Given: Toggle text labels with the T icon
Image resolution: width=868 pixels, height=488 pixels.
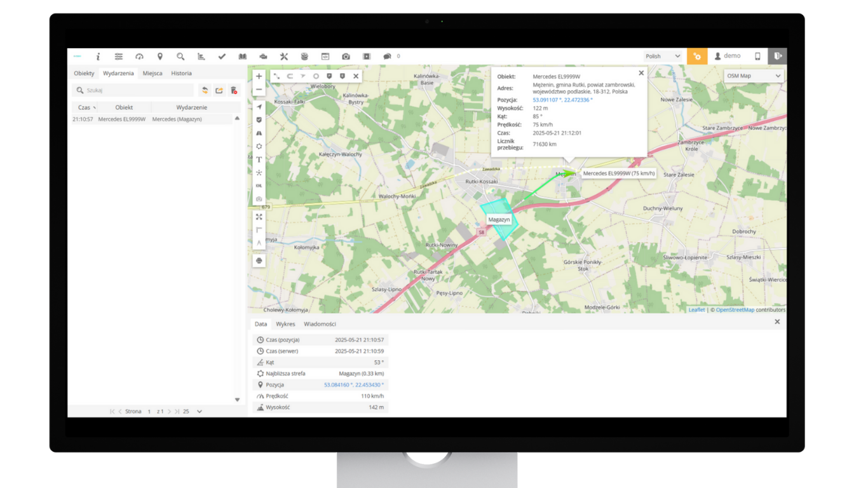Looking at the screenshot, I should click(x=259, y=159).
